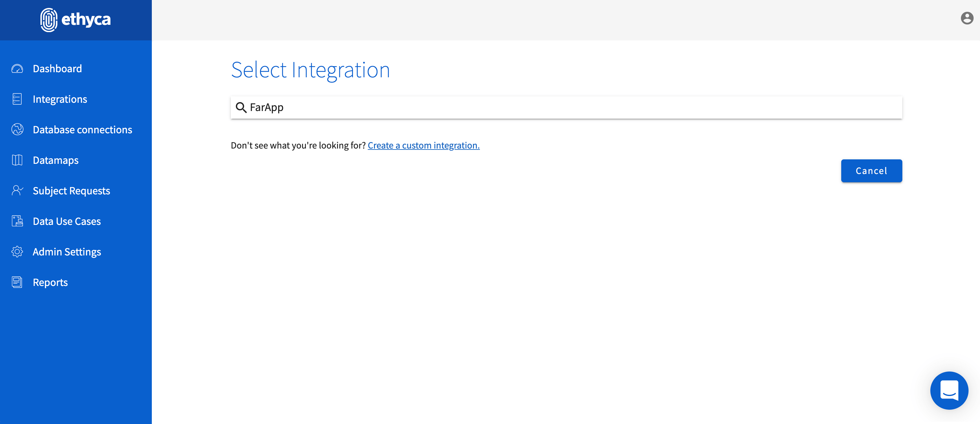Image resolution: width=980 pixels, height=424 pixels.
Task: Click the Reports newspaper icon
Action: [x=17, y=282]
